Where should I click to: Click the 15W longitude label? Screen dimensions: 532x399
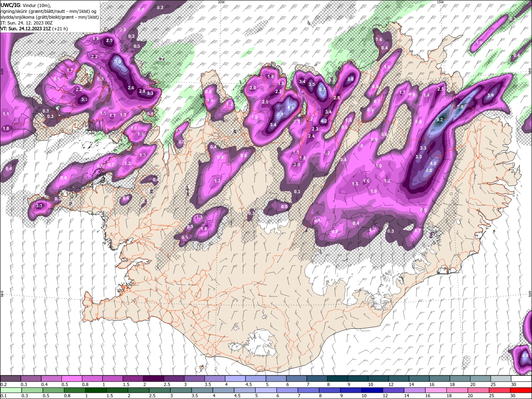pyautogui.click(x=441, y=2)
